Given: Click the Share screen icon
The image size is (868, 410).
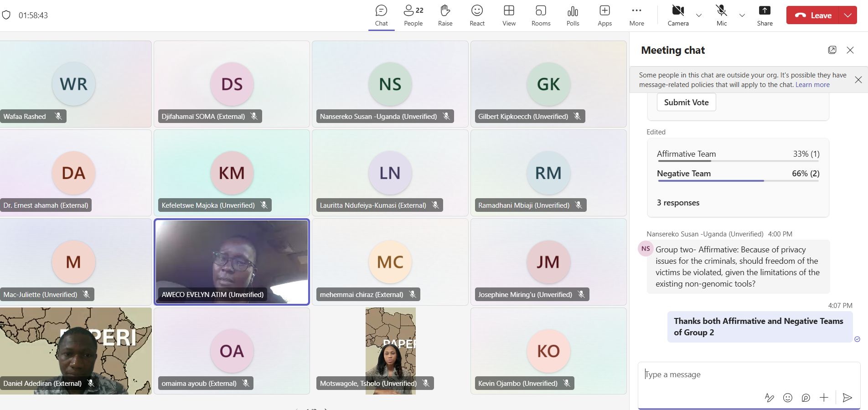Looking at the screenshot, I should click(765, 15).
